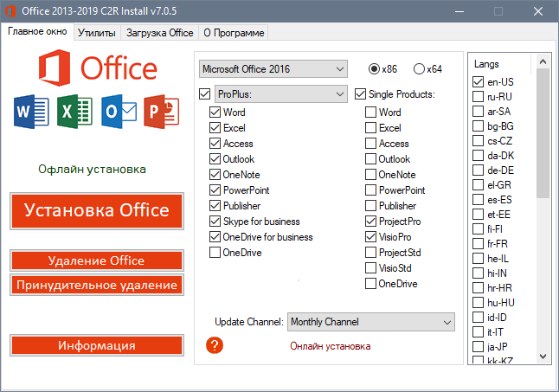Viewport: 559px width, 392px height.
Task: Click the Онлайн установка label
Action: 331,346
